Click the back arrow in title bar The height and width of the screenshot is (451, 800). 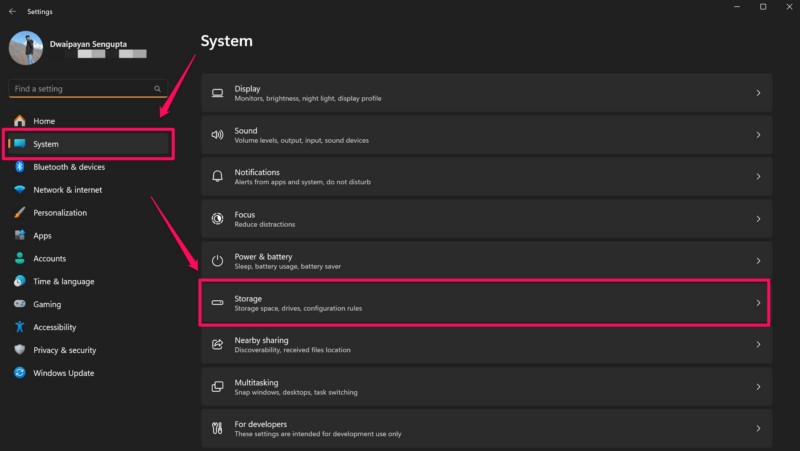tap(12, 12)
